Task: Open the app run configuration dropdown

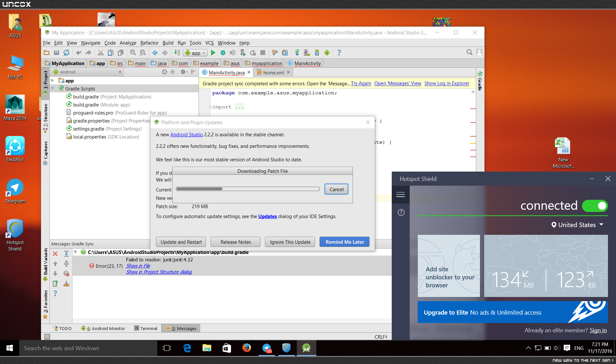Action: click(x=195, y=53)
